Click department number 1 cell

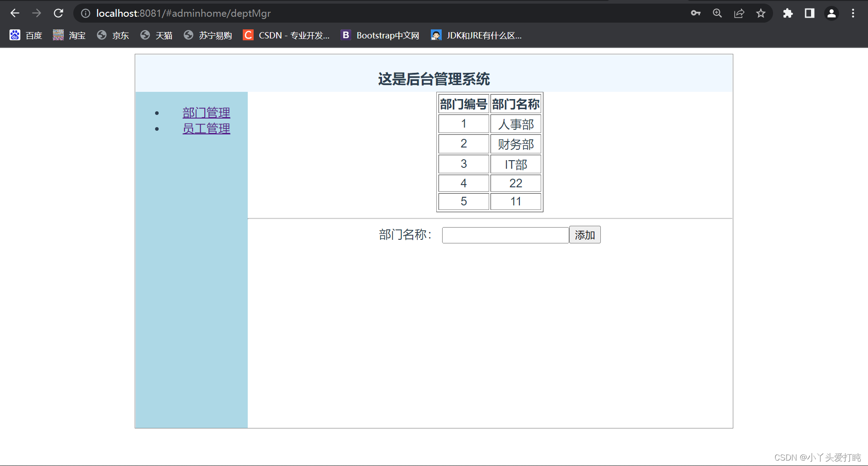pyautogui.click(x=464, y=124)
